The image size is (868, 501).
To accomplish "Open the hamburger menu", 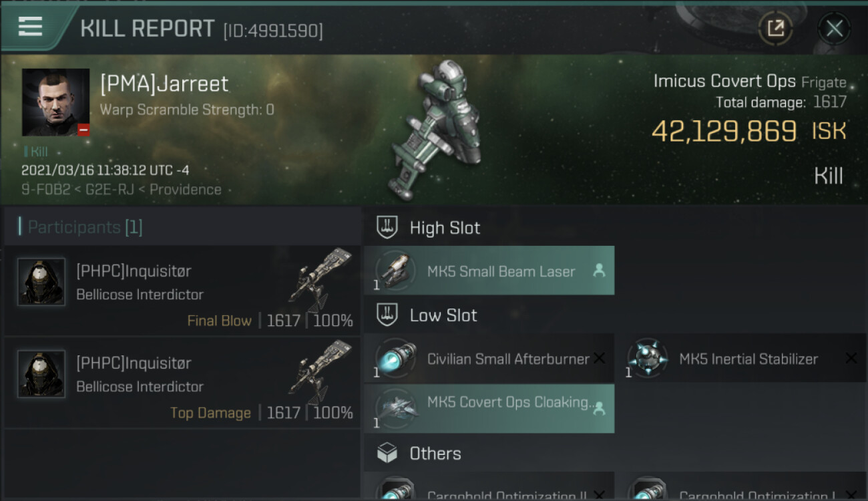I will pos(31,27).
